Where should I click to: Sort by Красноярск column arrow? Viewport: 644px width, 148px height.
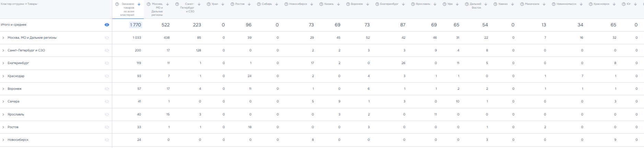614,4
